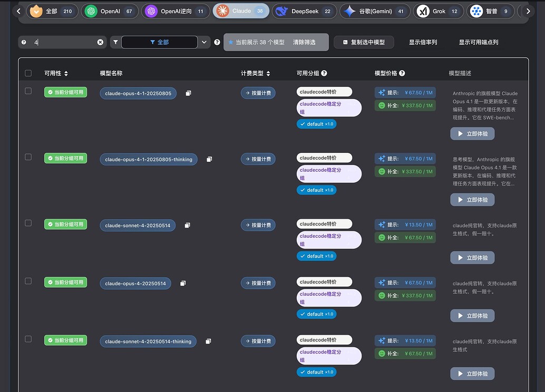This screenshot has height=392, width=545.
Task: Copy claude-opus-4-1-20250805-thinking name icon
Action: tap(209, 159)
